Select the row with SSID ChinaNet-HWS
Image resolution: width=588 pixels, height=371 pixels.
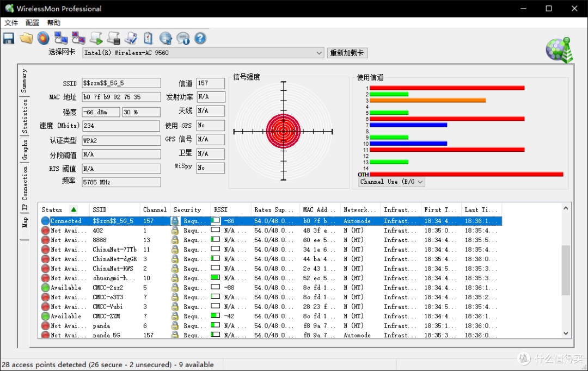coord(271,269)
